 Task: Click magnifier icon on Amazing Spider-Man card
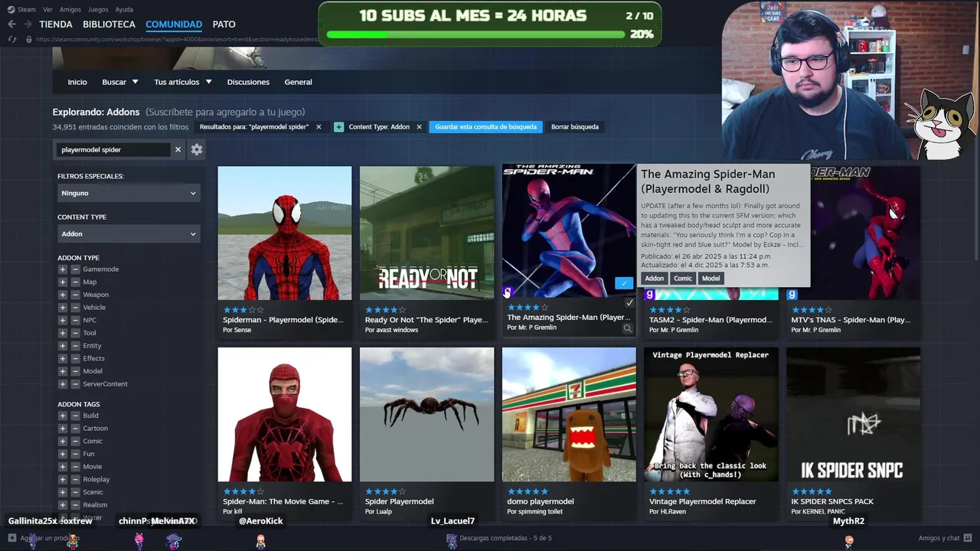pos(627,328)
